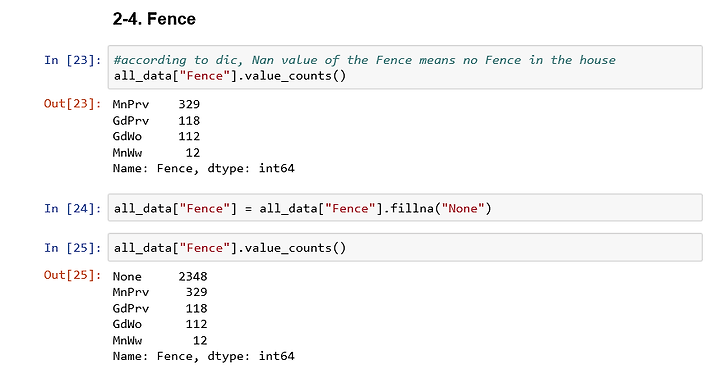Click the MnWw 12 row in Out[23]
The height and width of the screenshot is (369, 720).
click(156, 152)
